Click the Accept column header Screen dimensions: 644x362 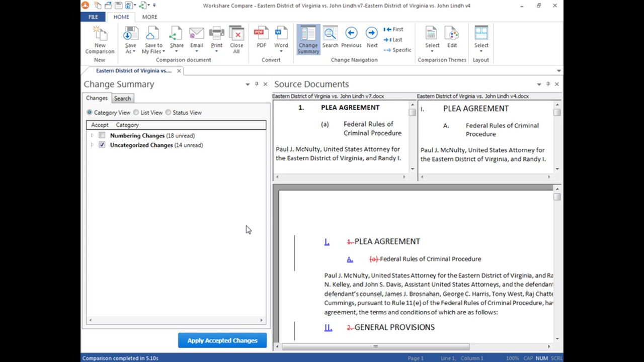100,125
